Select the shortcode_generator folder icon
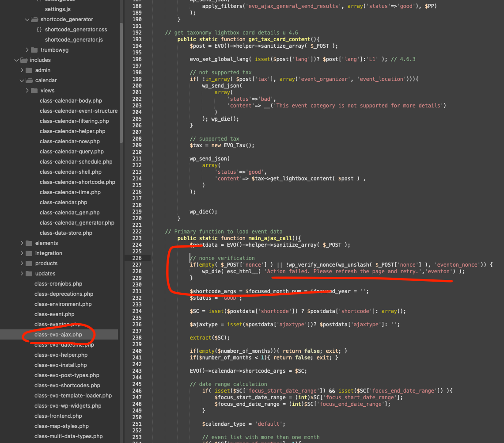 (x=34, y=19)
